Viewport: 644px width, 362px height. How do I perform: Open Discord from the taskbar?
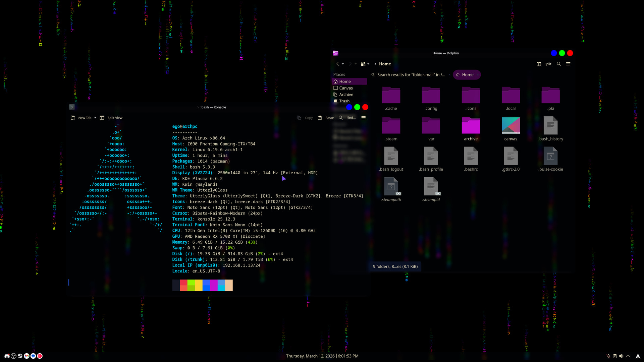coord(7,356)
